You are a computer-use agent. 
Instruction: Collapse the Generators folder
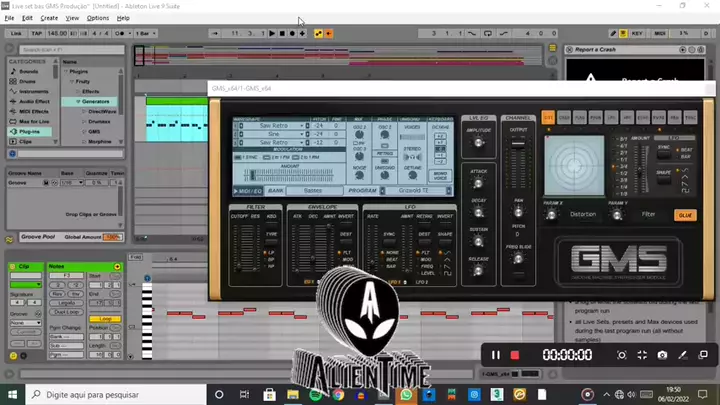[78, 101]
